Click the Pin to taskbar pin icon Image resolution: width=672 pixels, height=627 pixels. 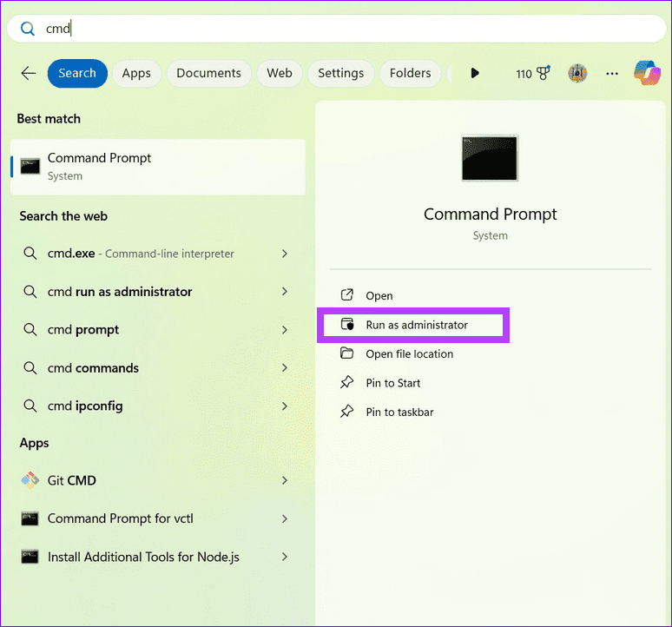pos(347,412)
